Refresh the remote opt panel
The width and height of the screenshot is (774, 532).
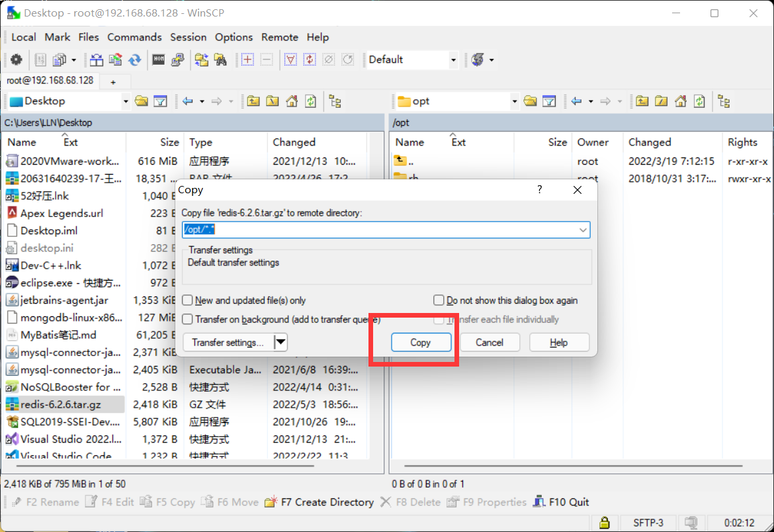click(x=699, y=101)
